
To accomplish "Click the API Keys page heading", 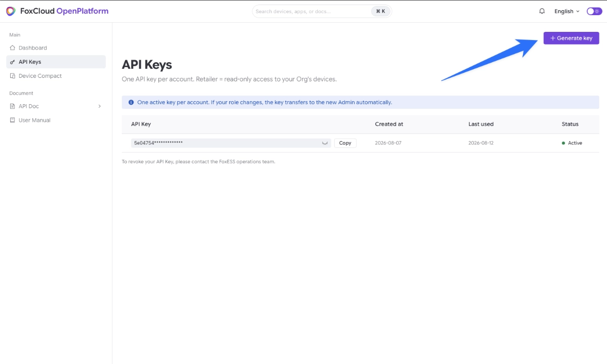I will pos(147,65).
